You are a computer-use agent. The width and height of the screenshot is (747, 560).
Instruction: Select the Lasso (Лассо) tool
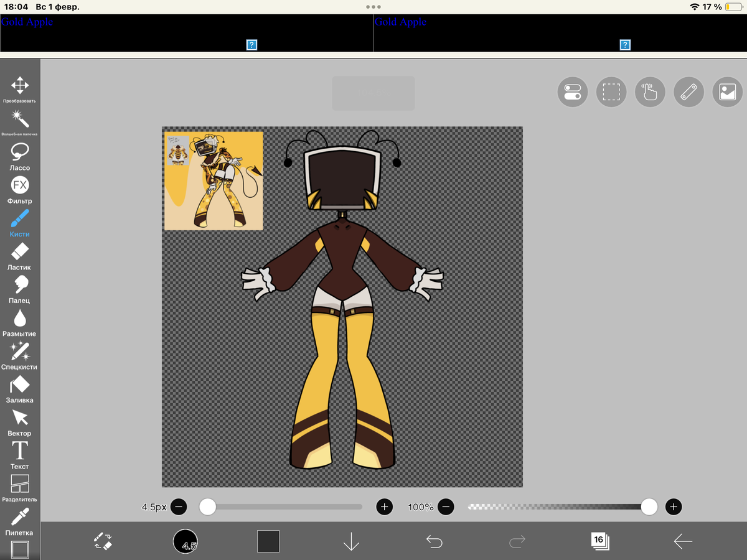[x=20, y=156]
